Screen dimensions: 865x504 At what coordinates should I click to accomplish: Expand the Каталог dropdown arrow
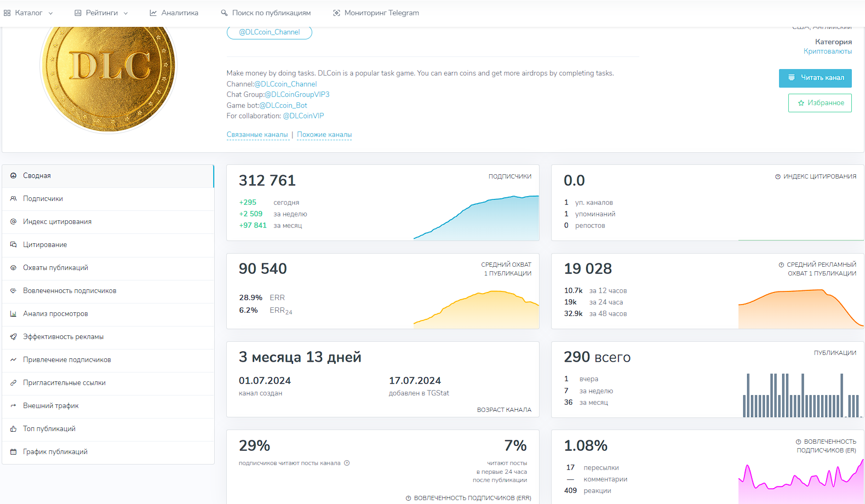click(51, 13)
